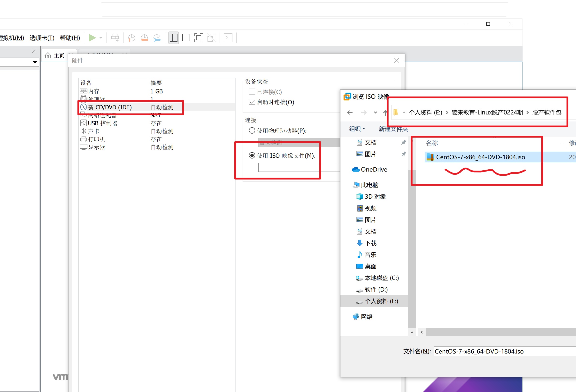
Task: Select 软件 (D:) drive
Action: click(372, 289)
